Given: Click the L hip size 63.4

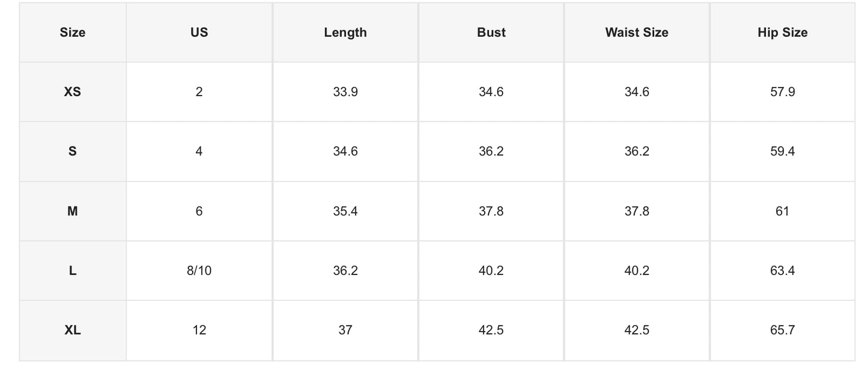Looking at the screenshot, I should coord(783,270).
